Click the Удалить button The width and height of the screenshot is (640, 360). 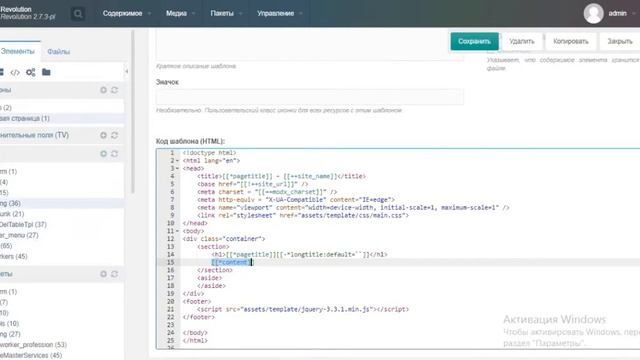tap(522, 41)
